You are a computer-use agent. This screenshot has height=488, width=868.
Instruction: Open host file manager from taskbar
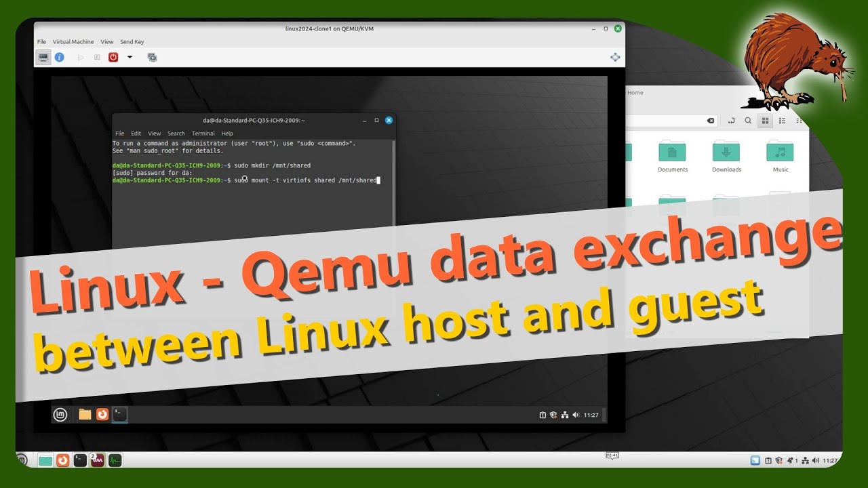[45, 461]
